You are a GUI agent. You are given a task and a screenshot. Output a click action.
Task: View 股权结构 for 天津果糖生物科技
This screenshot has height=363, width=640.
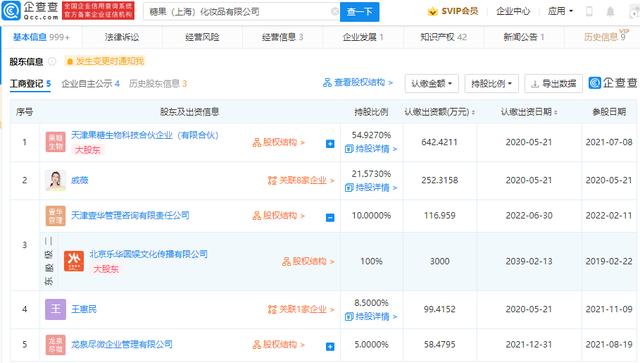[279, 142]
